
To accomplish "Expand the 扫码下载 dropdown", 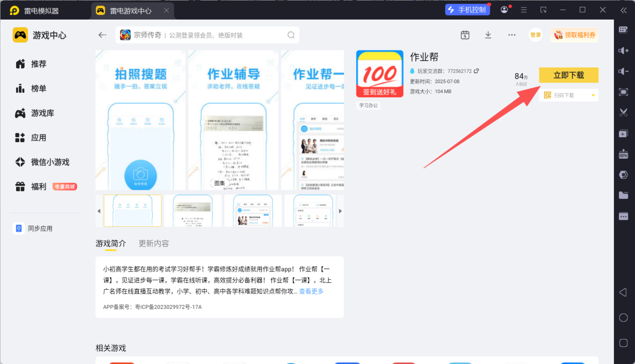I will (x=593, y=95).
